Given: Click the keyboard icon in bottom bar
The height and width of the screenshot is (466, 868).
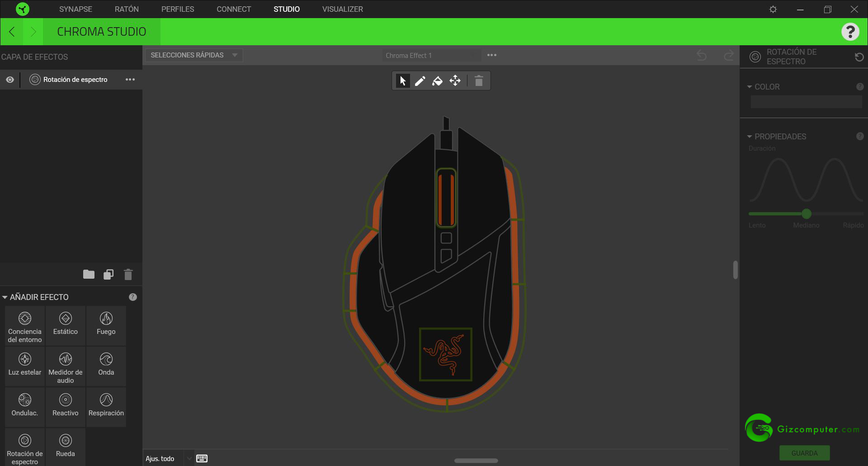Looking at the screenshot, I should point(202,458).
